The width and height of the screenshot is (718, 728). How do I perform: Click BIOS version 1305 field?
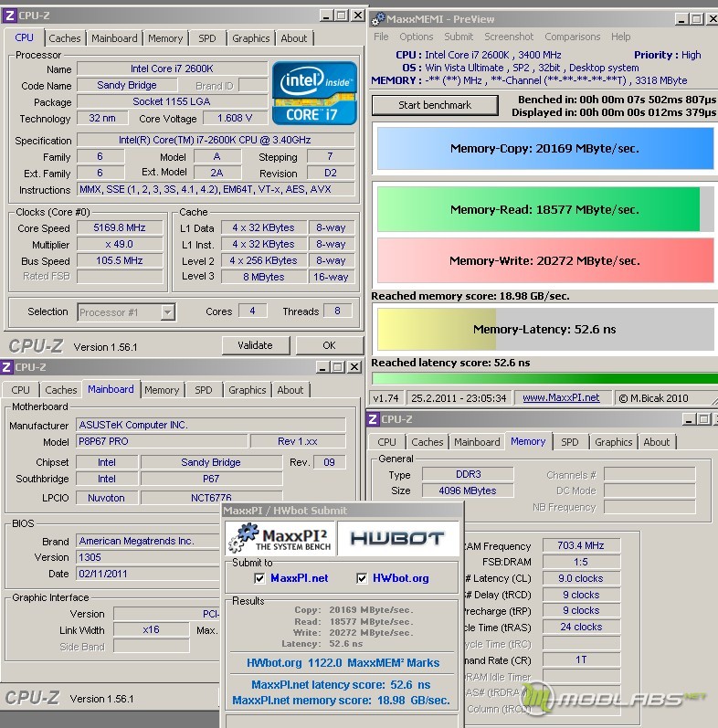pos(148,557)
